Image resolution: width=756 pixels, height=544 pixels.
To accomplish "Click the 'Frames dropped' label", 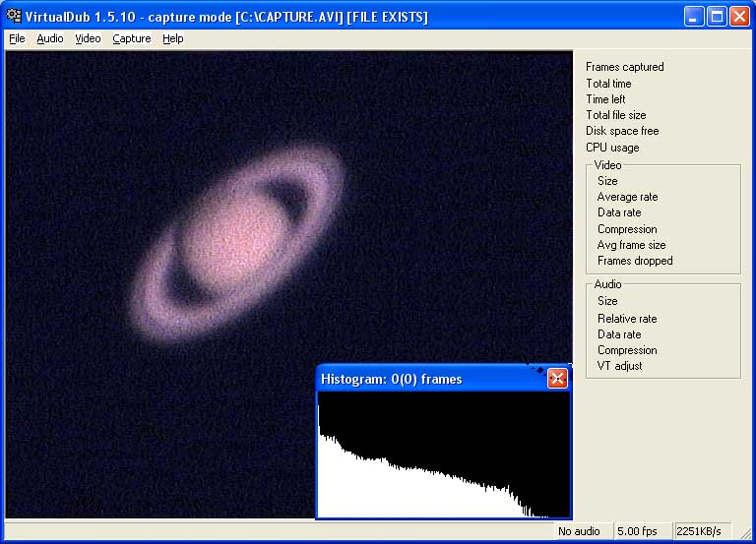I will [635, 261].
